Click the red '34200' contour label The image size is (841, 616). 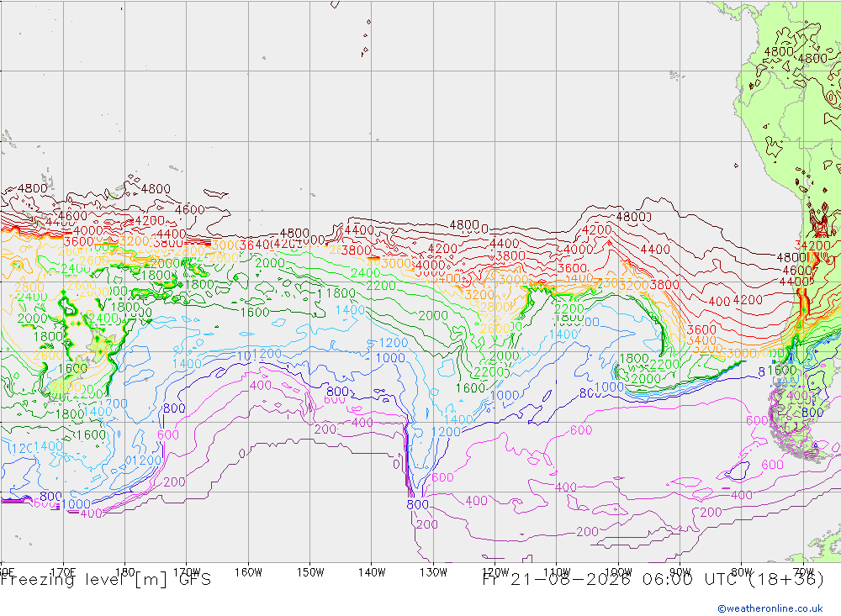pyautogui.click(x=812, y=245)
